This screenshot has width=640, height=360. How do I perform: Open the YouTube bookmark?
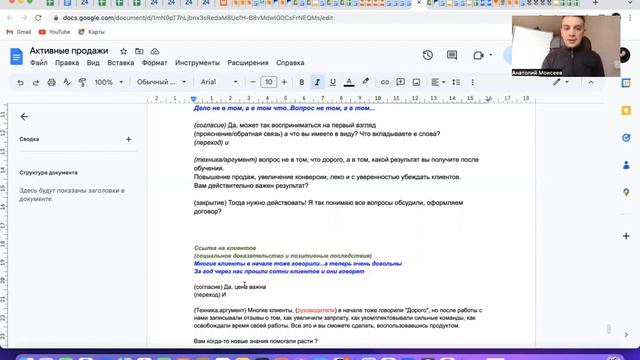[54, 32]
